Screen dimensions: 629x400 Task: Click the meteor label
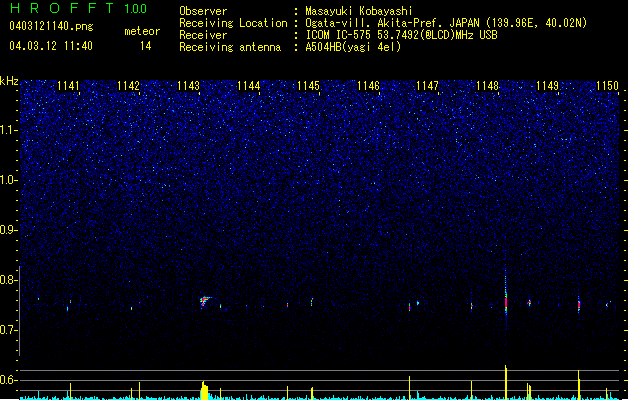(142, 31)
